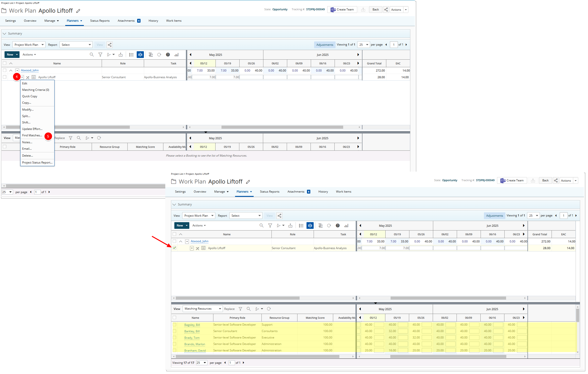
Task: Open Apollo Liftoff row arrow menu, lower screenshot
Action: [x=192, y=248]
